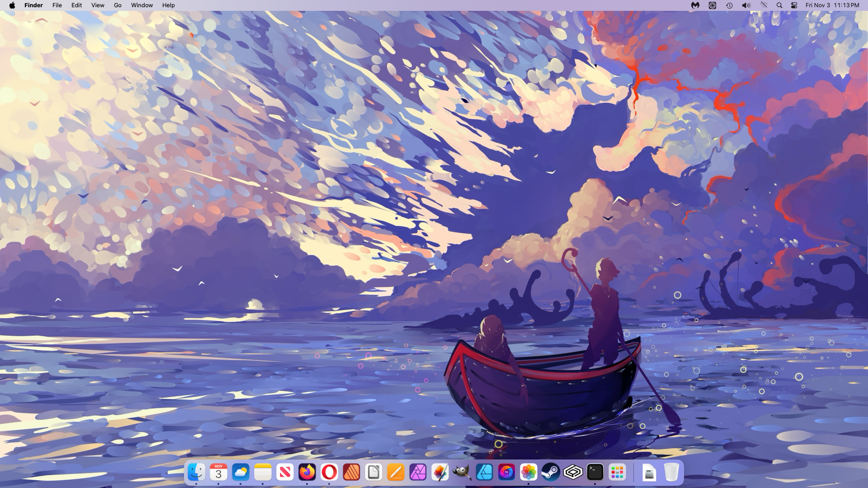Open the Trash
Viewport: 868px width, 488px height.
click(x=671, y=473)
